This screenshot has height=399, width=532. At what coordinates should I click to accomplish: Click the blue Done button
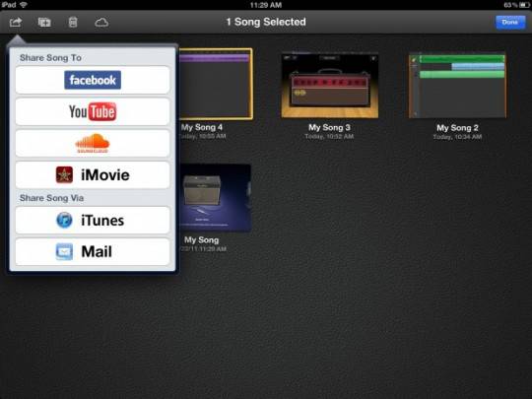click(x=510, y=23)
